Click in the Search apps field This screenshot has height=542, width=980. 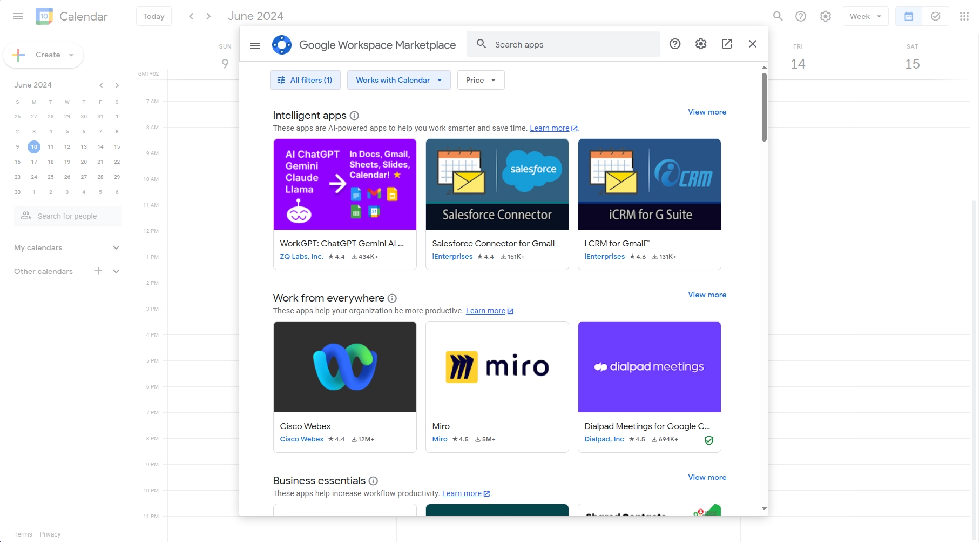click(x=563, y=44)
